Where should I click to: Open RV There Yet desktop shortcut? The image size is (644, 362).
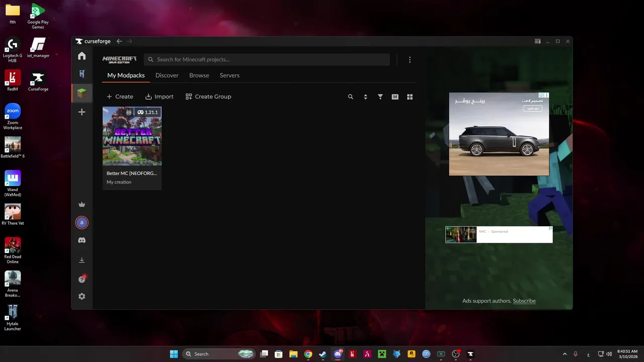coord(13,215)
